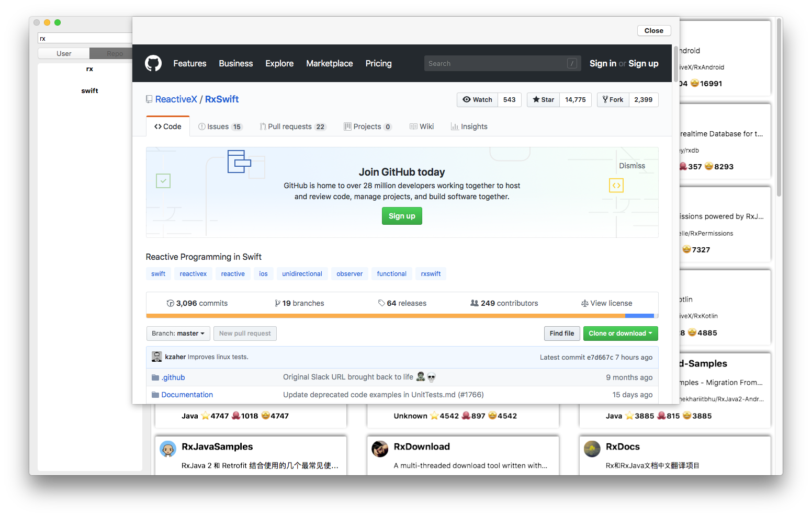The width and height of the screenshot is (812, 517).
Task: Switch to Repo toggle in background window
Action: pyautogui.click(x=111, y=53)
